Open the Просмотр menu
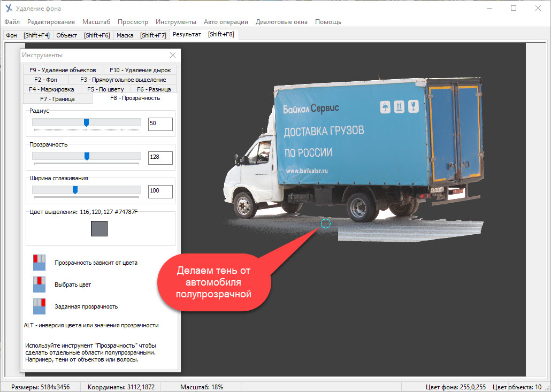Viewport: 551px width, 392px height. click(x=133, y=22)
